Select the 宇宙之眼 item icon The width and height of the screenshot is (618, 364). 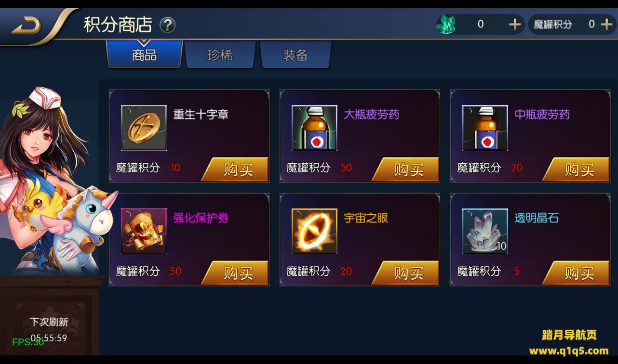[x=314, y=231]
